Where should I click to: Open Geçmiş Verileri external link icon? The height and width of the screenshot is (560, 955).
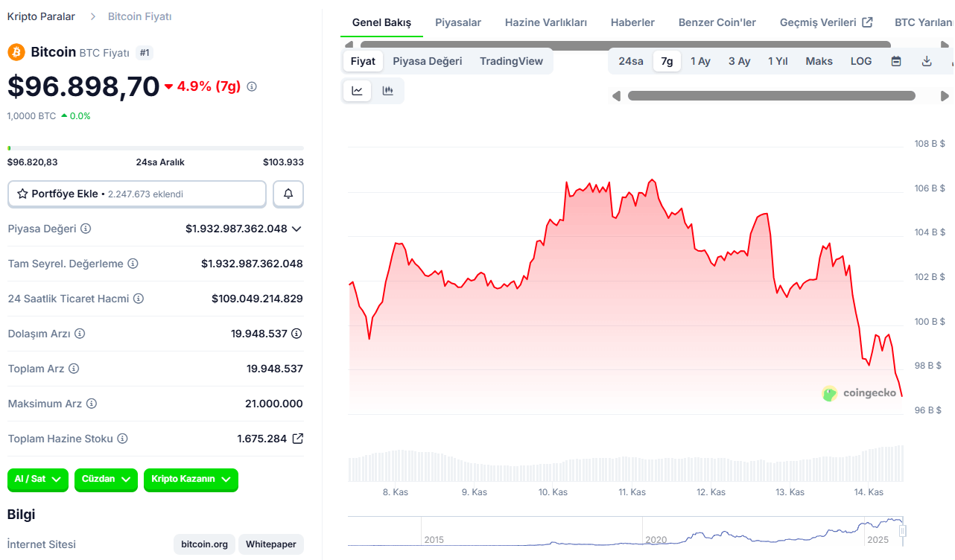tap(866, 22)
